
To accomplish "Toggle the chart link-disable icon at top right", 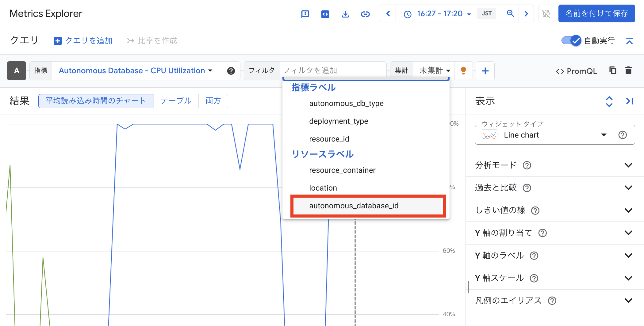I will tap(546, 13).
